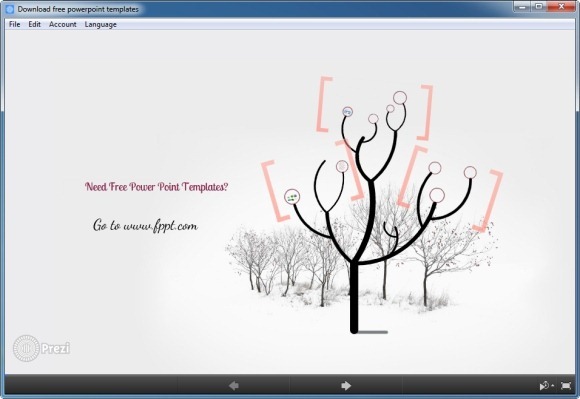The image size is (580, 399).
Task: Zoom to the right tilted bracket frame
Action: click(451, 189)
